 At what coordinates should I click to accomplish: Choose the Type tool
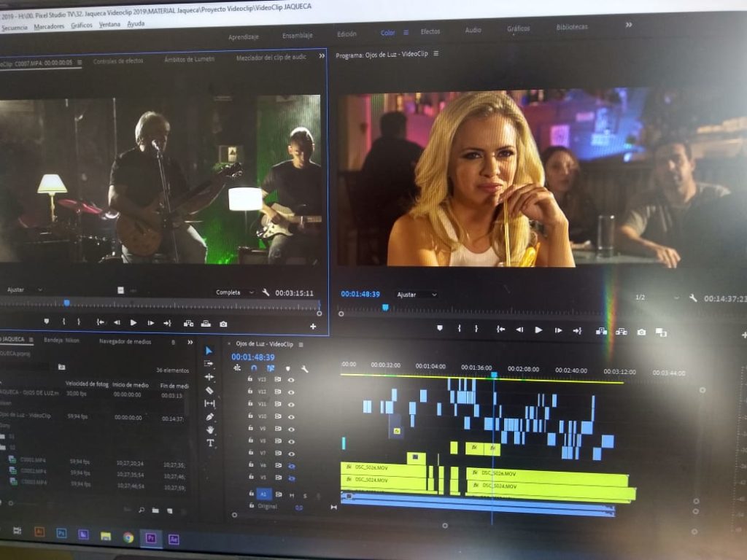click(x=210, y=443)
